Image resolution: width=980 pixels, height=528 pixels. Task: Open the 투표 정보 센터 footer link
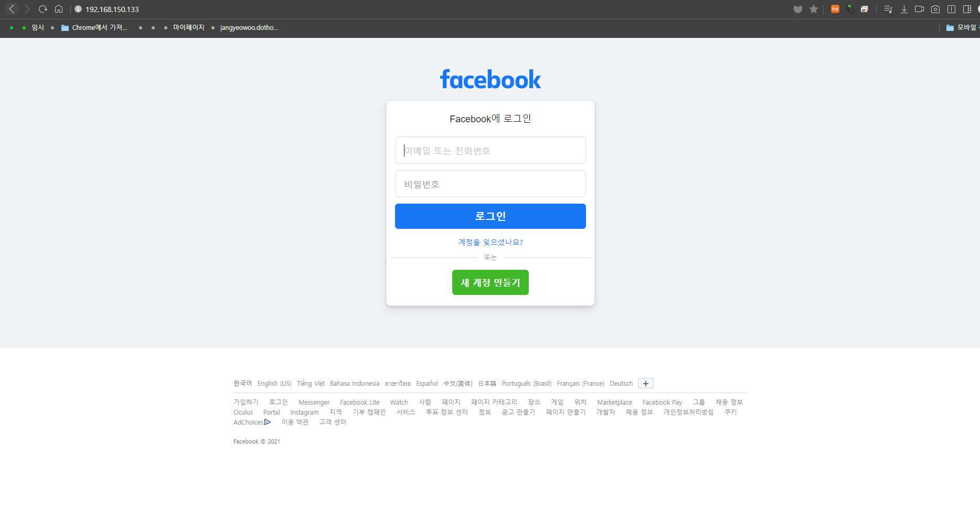pos(447,412)
